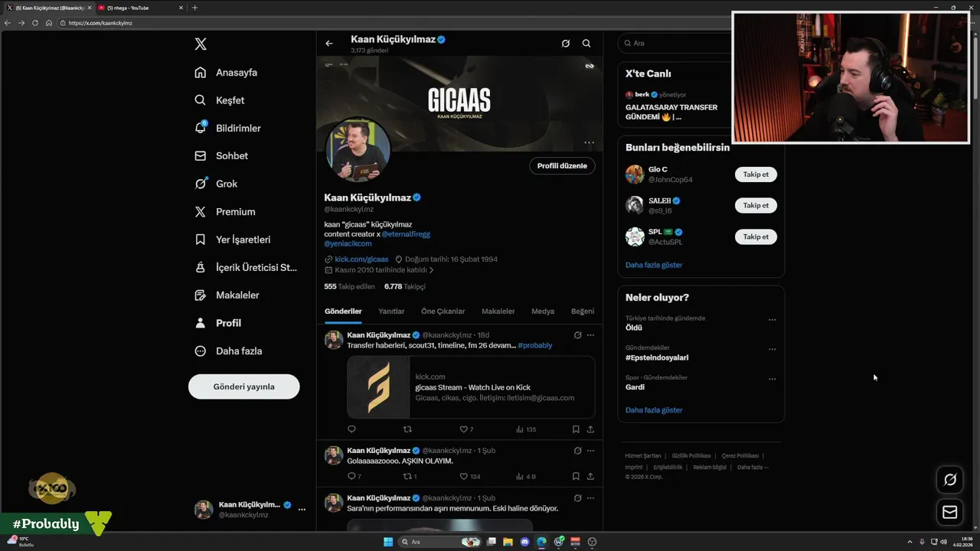This screenshot has width=980, height=551.
Task: Click Grok icon in profile header
Action: click(x=566, y=44)
